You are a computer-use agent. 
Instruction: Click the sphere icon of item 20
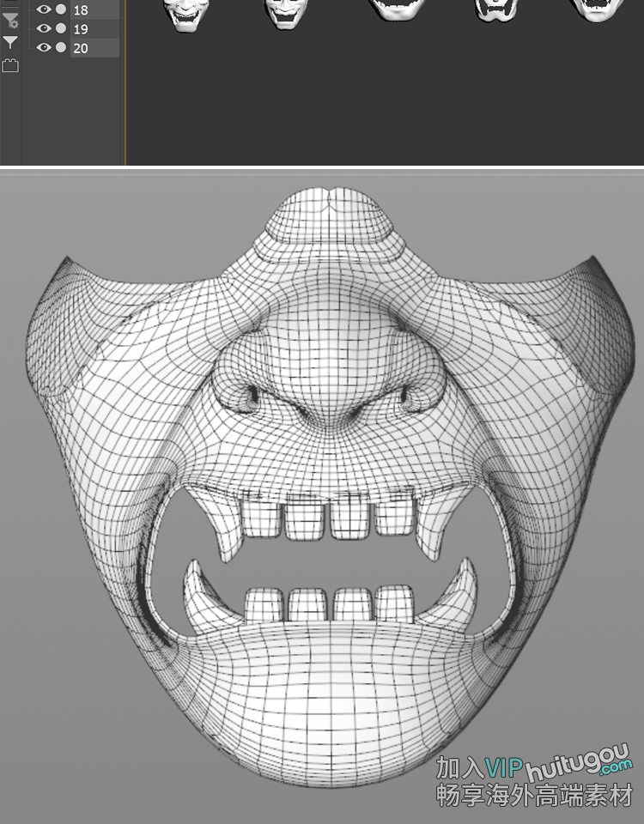click(61, 47)
